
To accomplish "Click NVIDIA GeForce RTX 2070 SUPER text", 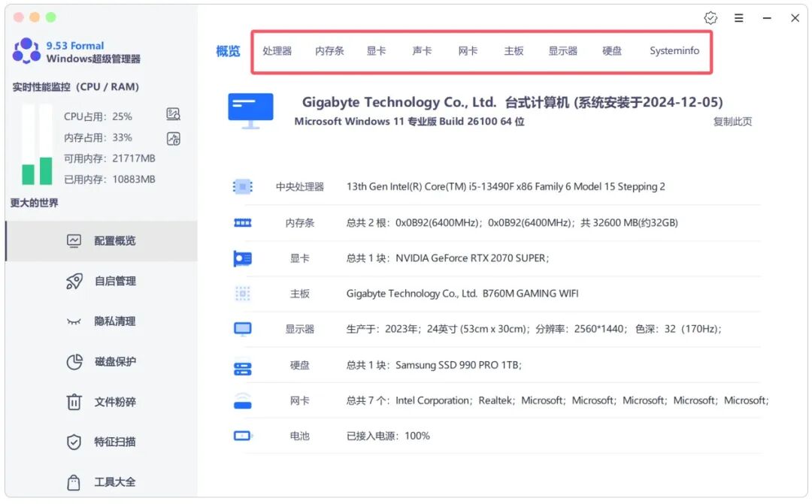I will click(x=447, y=258).
